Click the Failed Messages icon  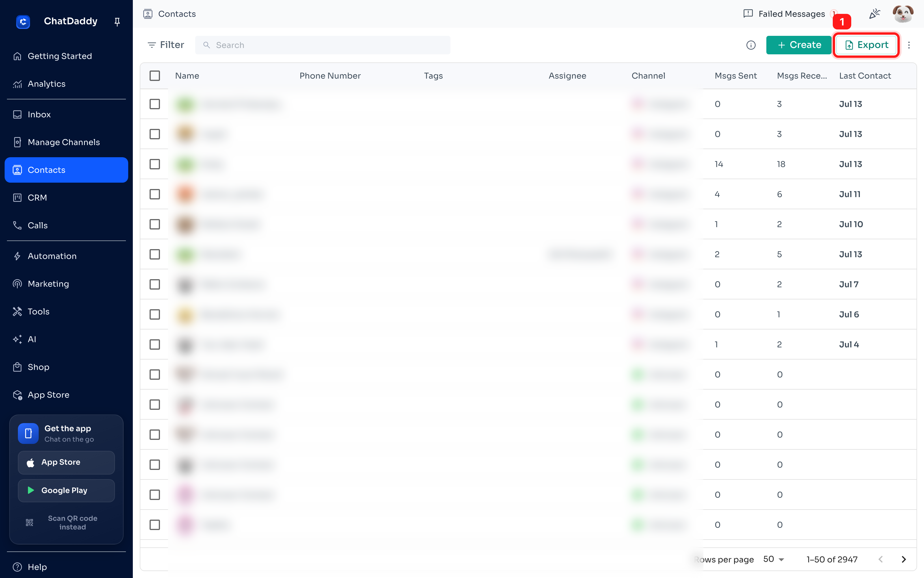pyautogui.click(x=748, y=14)
